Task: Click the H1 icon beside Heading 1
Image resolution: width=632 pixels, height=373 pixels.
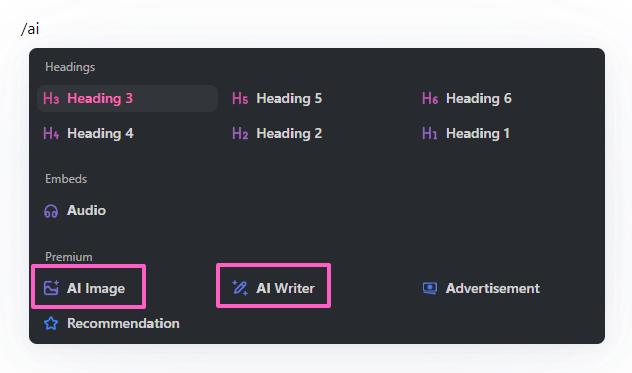Action: [x=430, y=133]
